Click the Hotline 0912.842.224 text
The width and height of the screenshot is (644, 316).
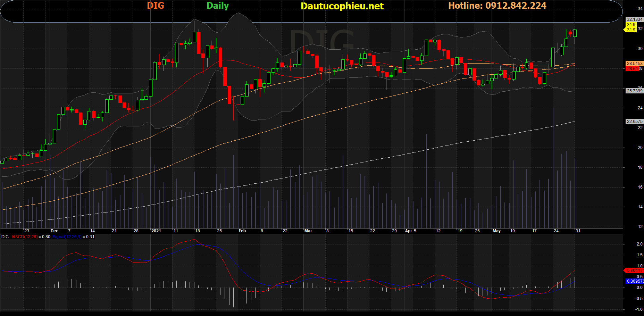[497, 6]
